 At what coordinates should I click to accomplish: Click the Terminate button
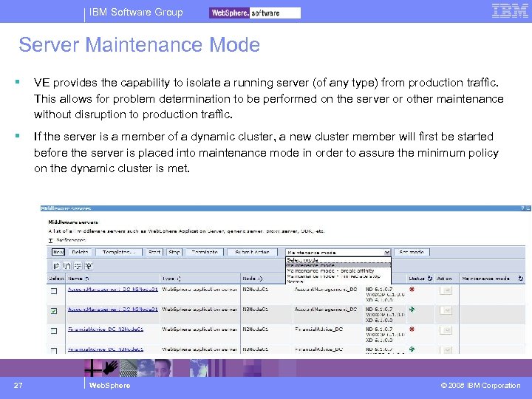205,252
